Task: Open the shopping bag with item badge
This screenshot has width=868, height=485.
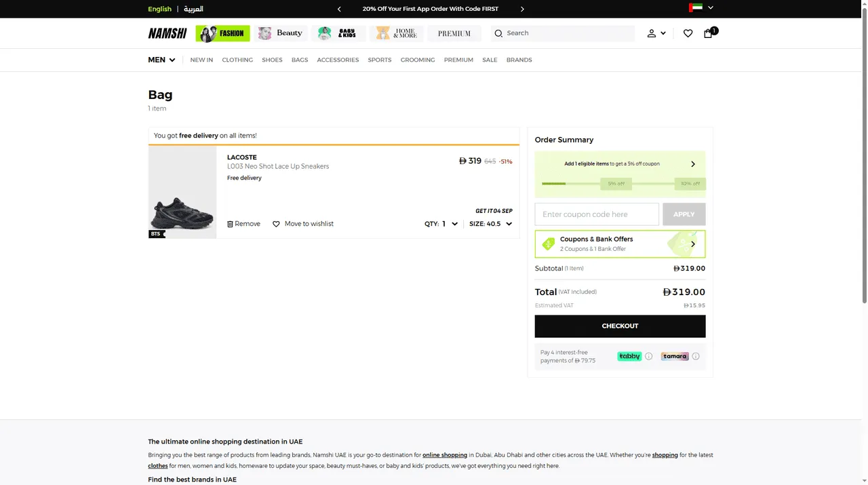Action: pos(708,33)
